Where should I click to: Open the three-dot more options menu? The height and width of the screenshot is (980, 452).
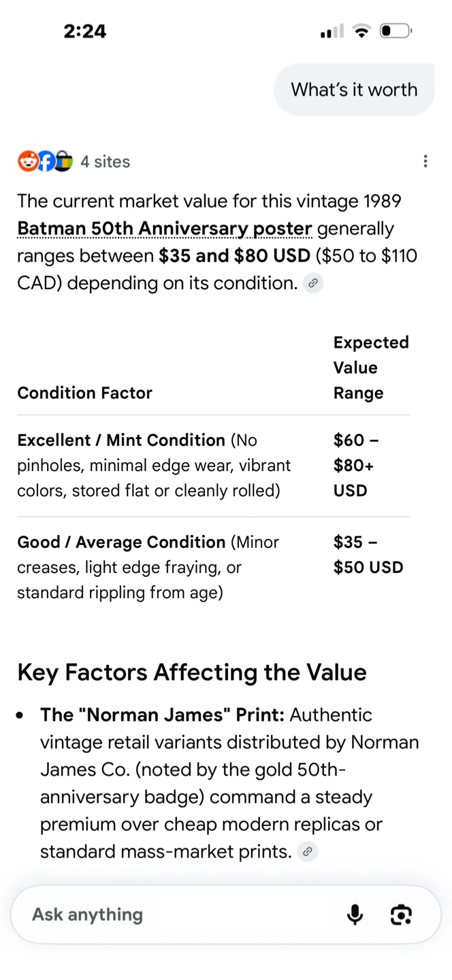[x=425, y=161]
